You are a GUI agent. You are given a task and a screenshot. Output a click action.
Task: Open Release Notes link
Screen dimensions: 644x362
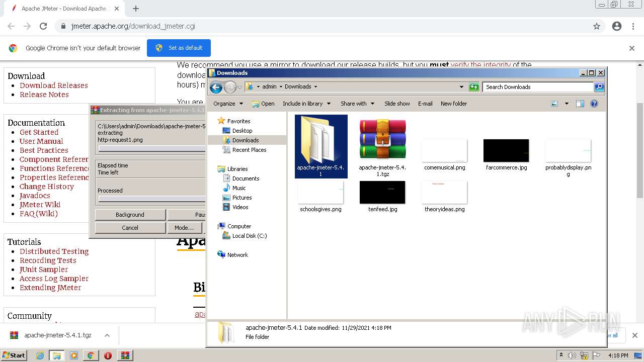tap(44, 95)
